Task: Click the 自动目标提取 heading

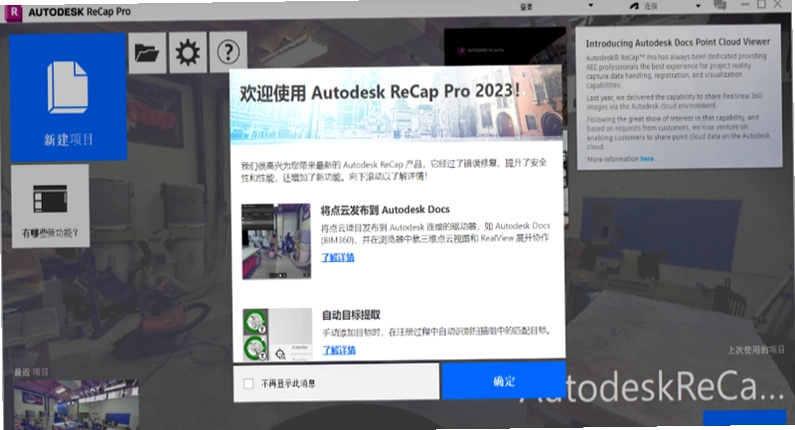Action: pyautogui.click(x=351, y=315)
